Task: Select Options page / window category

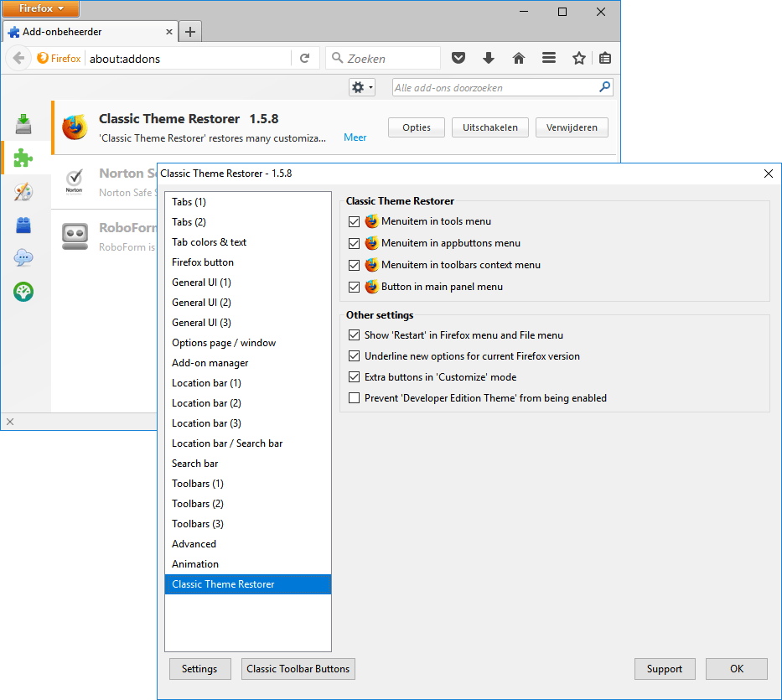Action: 248,343
